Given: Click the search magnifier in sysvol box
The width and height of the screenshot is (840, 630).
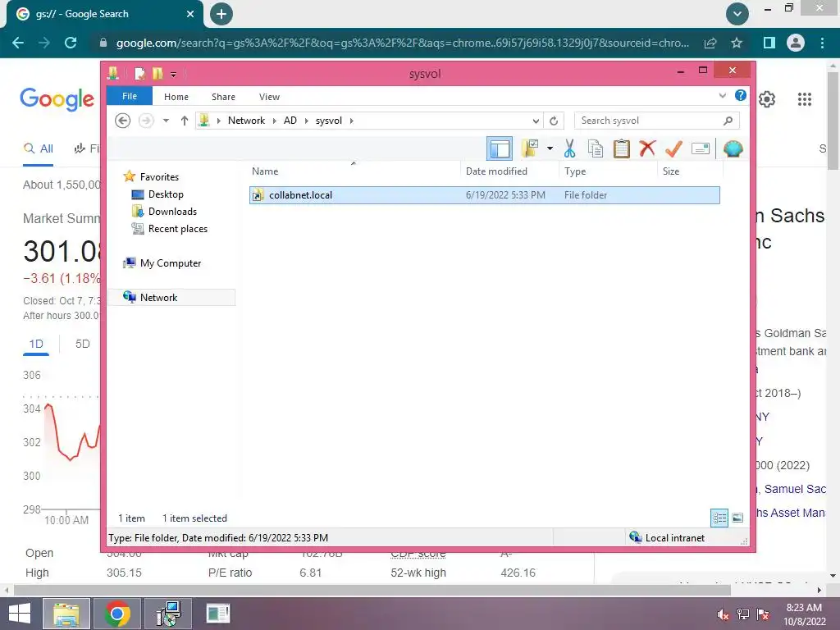Looking at the screenshot, I should click(x=728, y=121).
